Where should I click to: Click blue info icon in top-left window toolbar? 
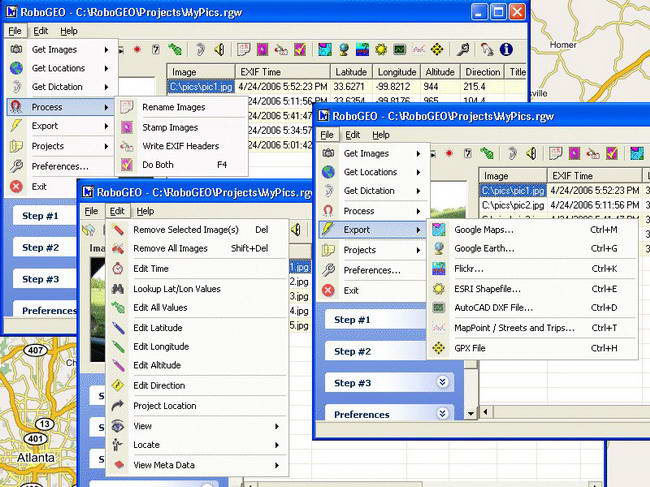pyautogui.click(x=506, y=50)
